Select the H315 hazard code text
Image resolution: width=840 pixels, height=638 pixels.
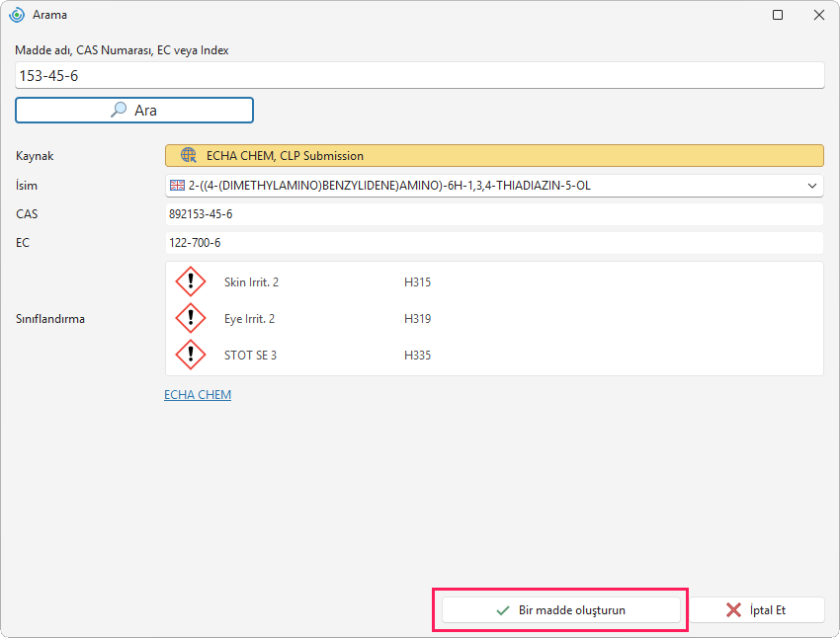click(417, 282)
